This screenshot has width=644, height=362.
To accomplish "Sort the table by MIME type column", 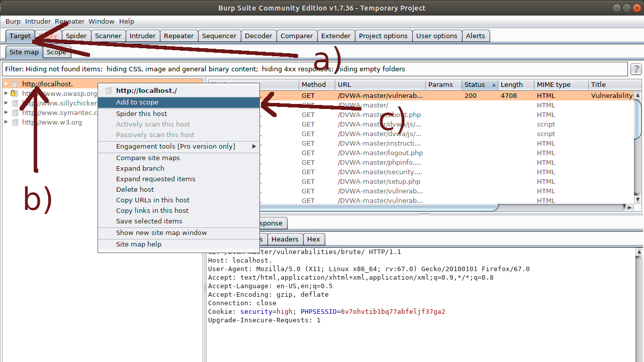I will click(562, 85).
